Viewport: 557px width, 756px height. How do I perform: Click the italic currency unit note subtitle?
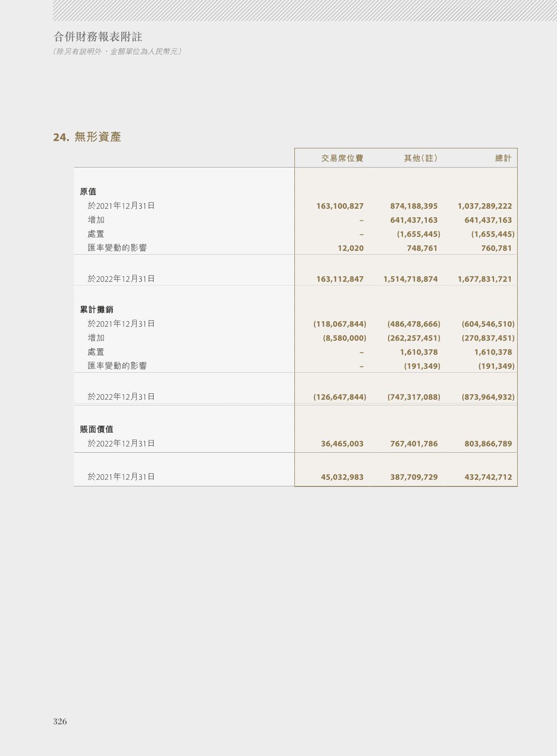[117, 51]
